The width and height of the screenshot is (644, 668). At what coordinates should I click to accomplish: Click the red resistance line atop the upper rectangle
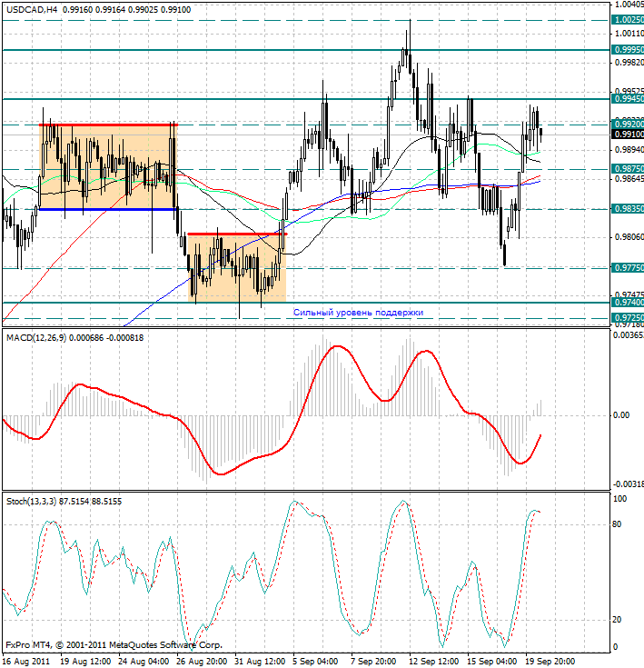107,125
